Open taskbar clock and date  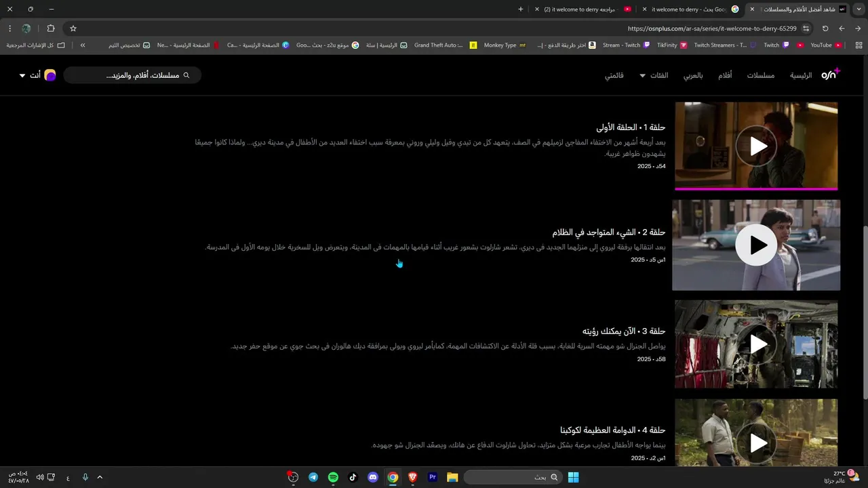pos(18,477)
